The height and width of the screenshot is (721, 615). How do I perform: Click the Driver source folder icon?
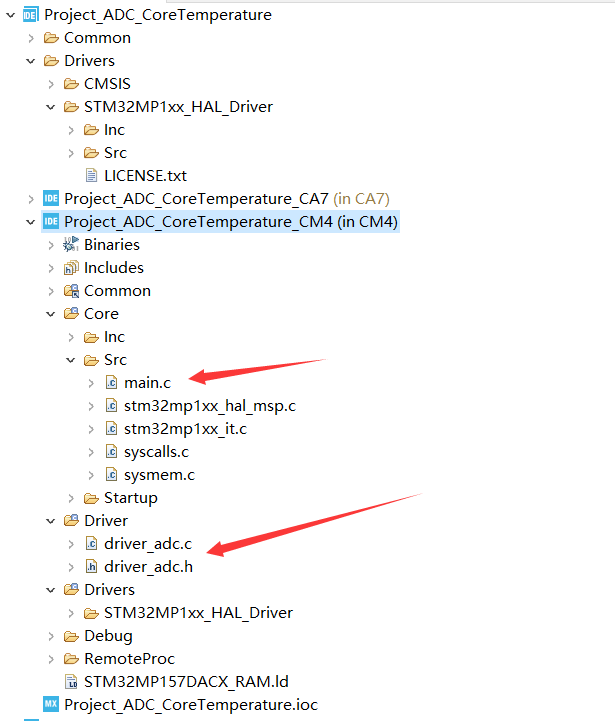[71, 521]
